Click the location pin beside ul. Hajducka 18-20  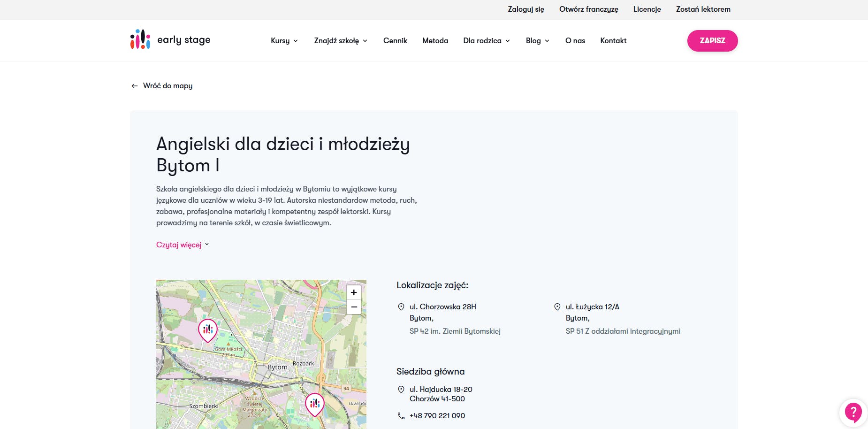(x=401, y=390)
